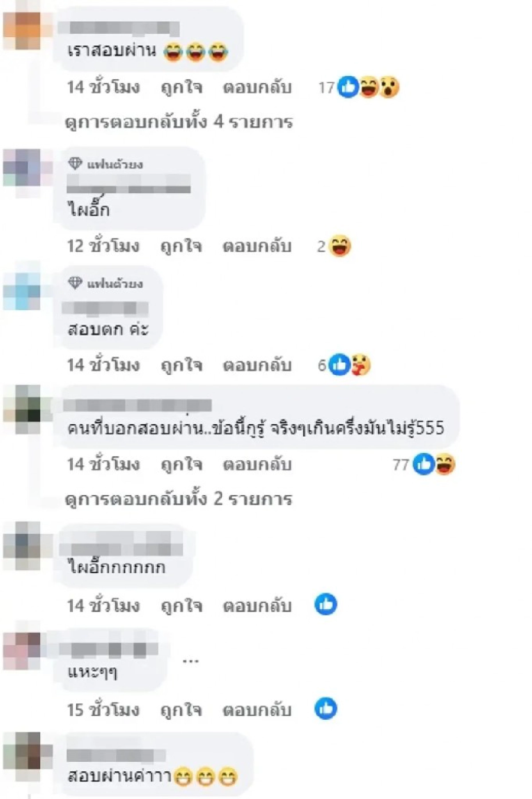Viewport: 532px width, 799px height.
Task: Click the like icon under the แหะๆๆ comment
Action: [326, 709]
